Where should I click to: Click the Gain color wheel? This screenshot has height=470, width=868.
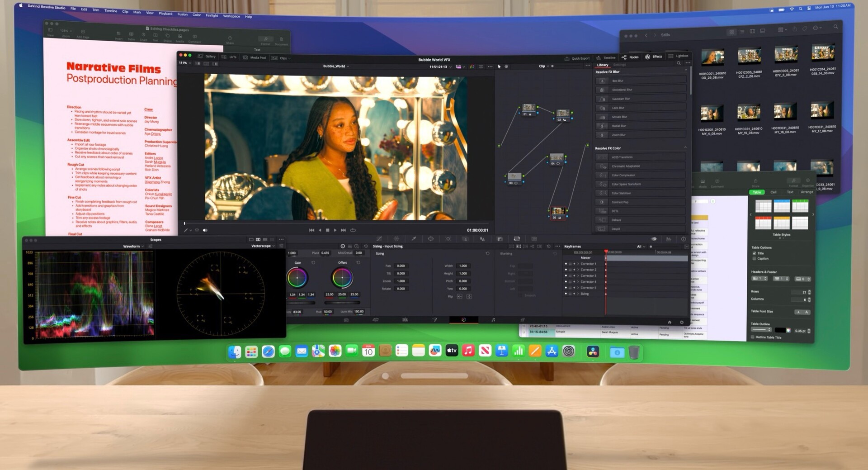tap(297, 278)
